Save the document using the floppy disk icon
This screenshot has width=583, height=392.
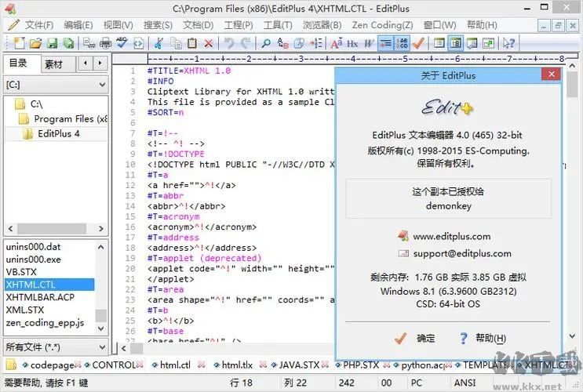tap(51, 44)
